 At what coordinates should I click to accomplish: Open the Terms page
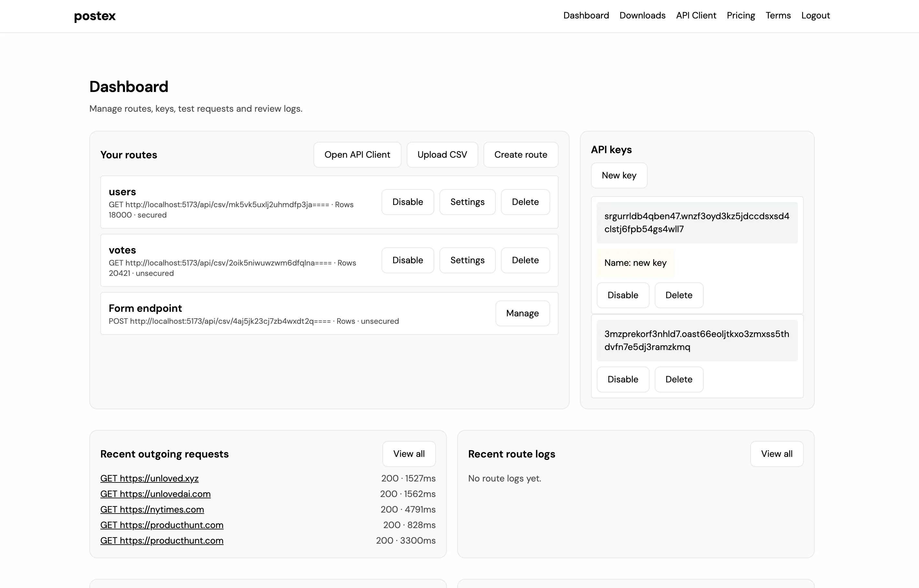[x=778, y=16]
